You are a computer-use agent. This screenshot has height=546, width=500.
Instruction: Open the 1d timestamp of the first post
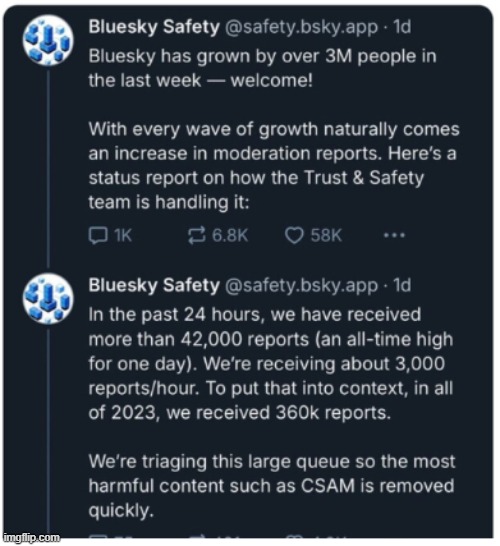pyautogui.click(x=402, y=27)
